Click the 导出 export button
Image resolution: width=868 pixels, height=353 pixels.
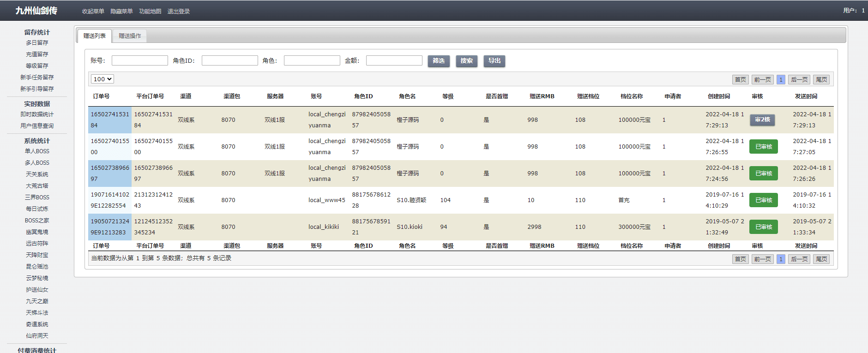[x=494, y=61]
